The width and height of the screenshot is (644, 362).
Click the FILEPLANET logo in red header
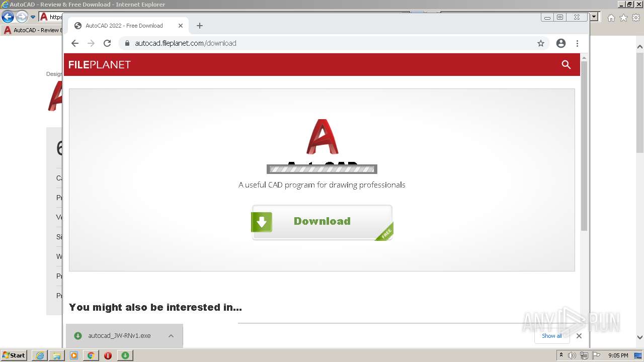pyautogui.click(x=100, y=64)
